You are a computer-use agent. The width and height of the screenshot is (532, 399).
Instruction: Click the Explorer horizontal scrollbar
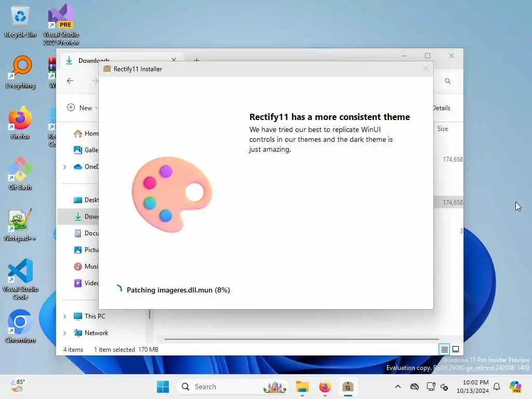point(302,339)
